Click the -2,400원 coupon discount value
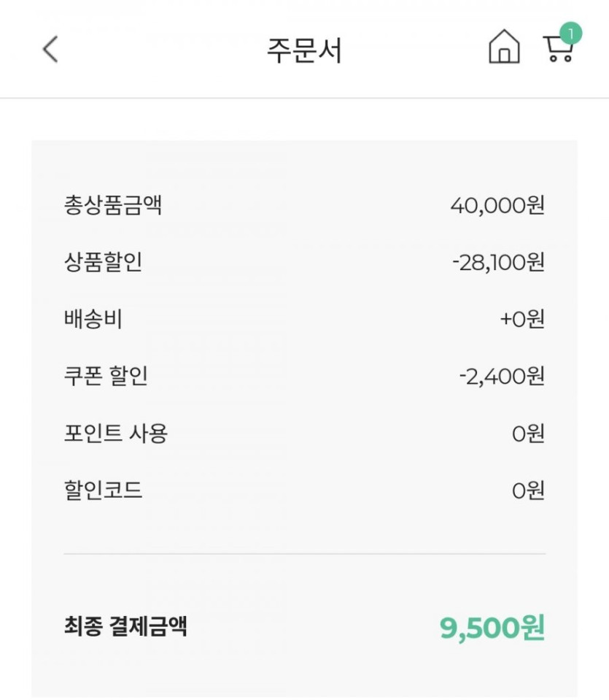 click(x=502, y=376)
